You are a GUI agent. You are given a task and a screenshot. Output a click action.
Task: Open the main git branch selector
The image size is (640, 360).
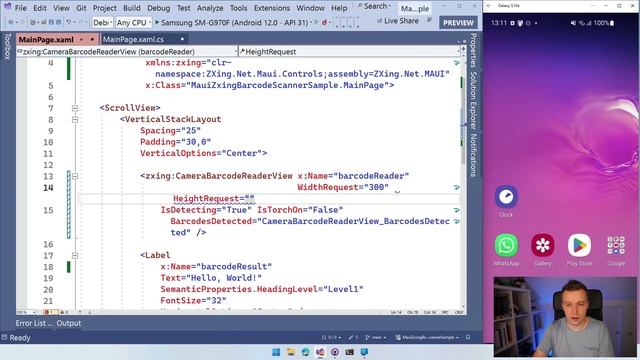point(376,338)
